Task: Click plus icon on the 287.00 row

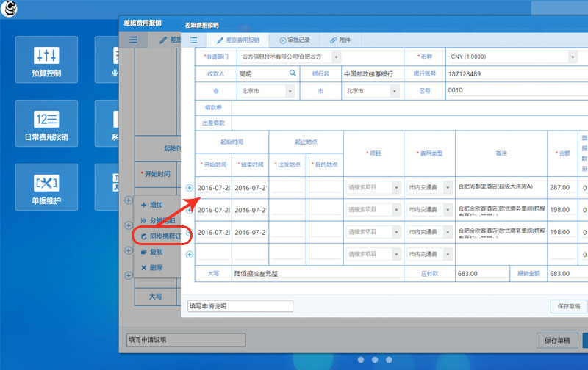Action: pos(190,188)
